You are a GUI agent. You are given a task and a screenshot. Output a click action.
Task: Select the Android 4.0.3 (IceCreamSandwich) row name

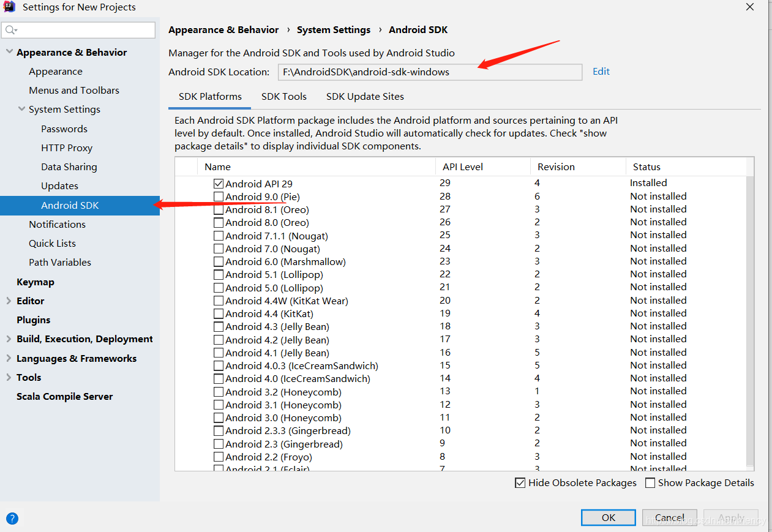tap(302, 365)
